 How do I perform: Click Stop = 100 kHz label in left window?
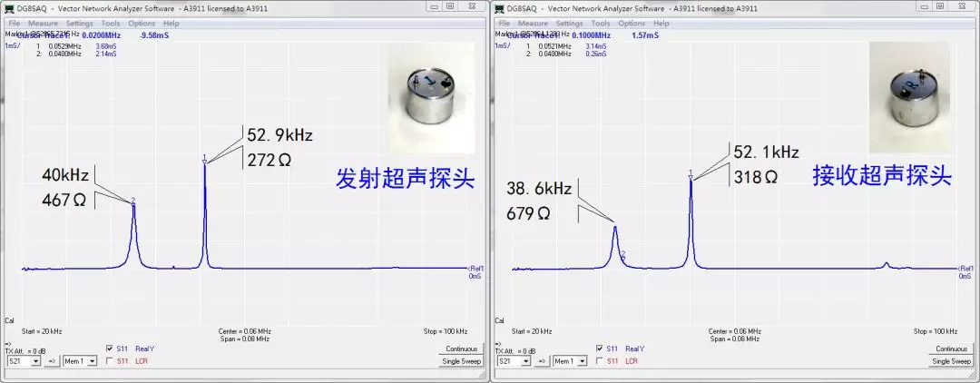(x=446, y=331)
